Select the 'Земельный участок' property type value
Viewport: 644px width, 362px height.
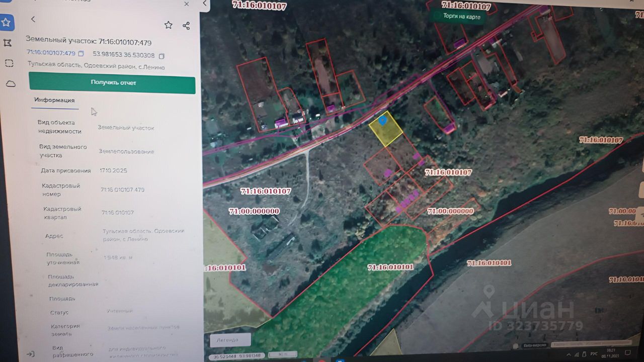point(126,128)
